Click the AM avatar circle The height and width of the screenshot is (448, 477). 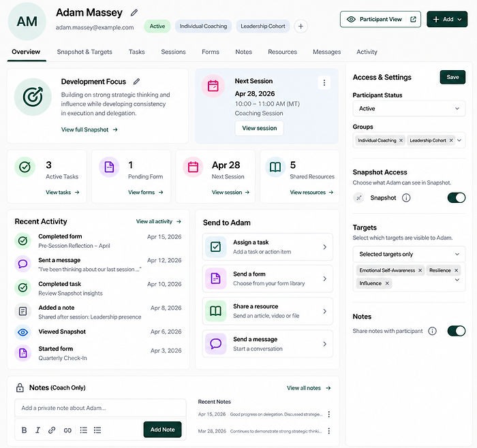(x=27, y=22)
